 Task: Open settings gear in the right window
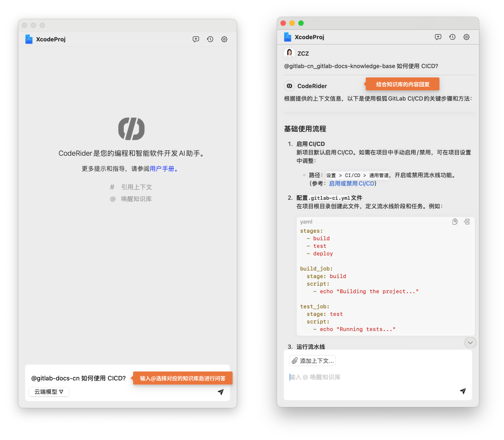point(467,37)
